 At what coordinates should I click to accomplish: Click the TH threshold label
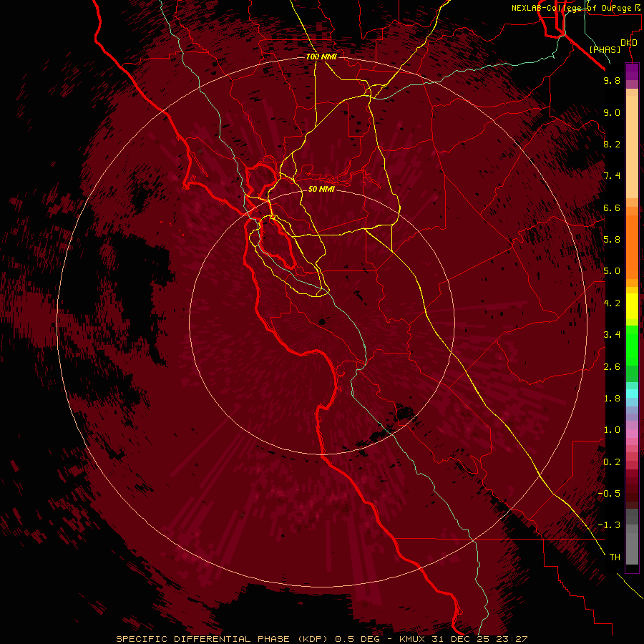(615, 557)
